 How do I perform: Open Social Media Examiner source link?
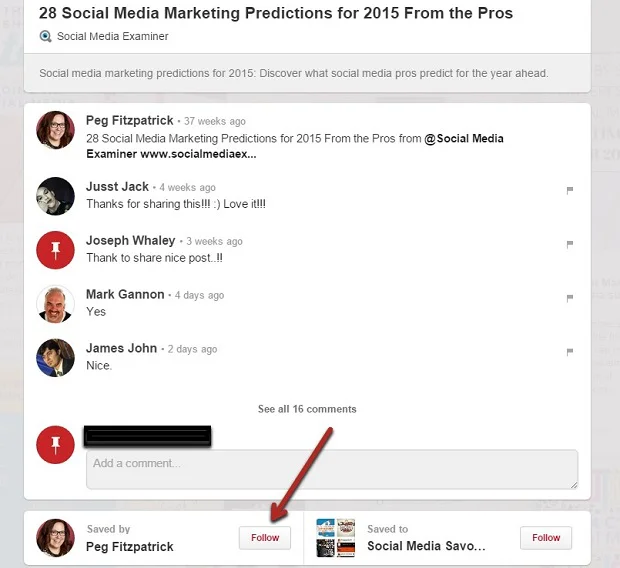[x=112, y=37]
